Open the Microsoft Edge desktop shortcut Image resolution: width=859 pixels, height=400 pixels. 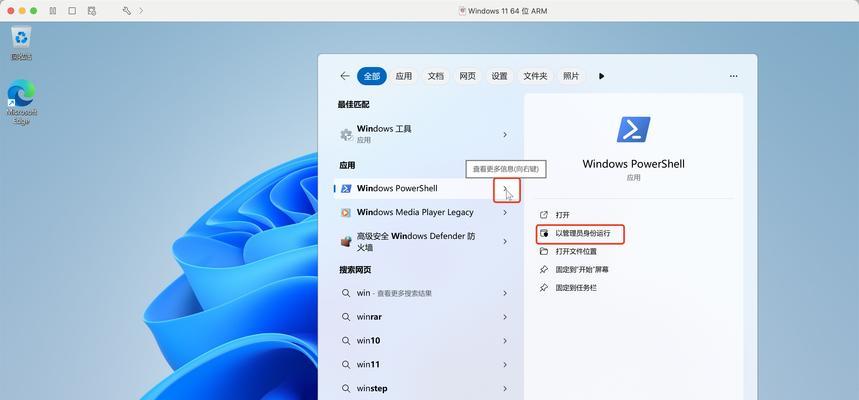(x=21, y=102)
